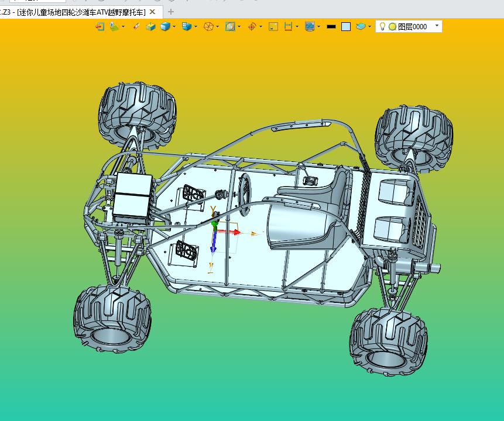
Task: Open the zoom view dropdown arrow
Action: (239, 27)
